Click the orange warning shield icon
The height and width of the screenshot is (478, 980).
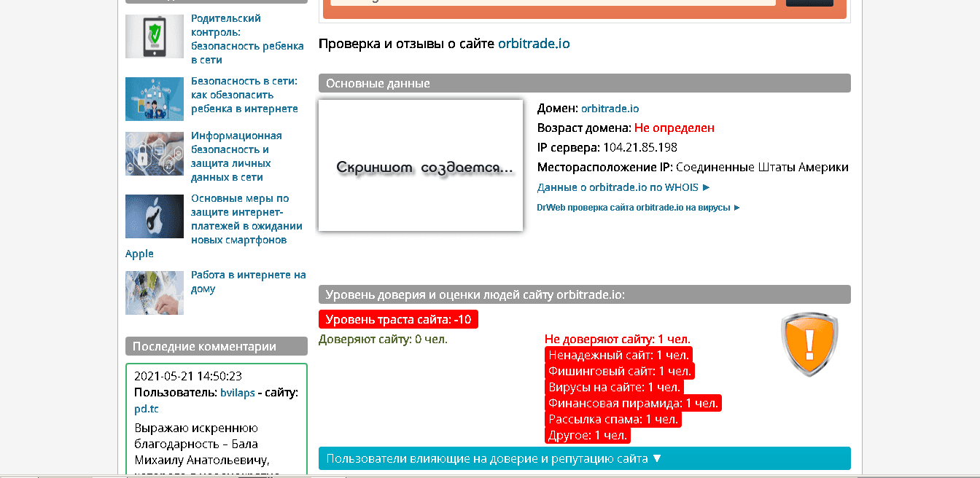point(809,343)
